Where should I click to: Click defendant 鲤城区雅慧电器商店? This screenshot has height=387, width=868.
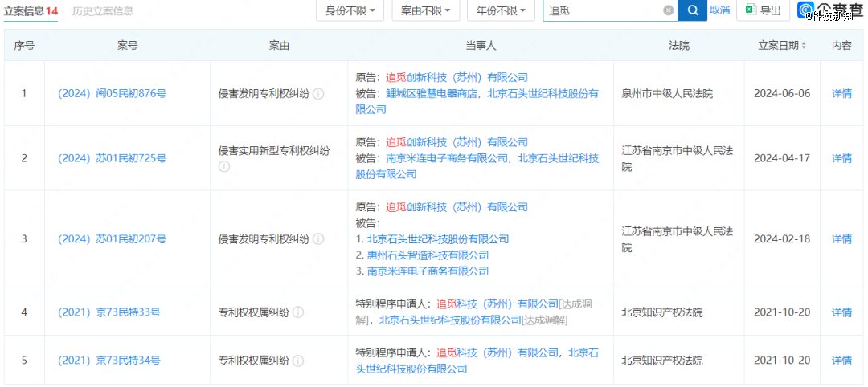pos(433,94)
